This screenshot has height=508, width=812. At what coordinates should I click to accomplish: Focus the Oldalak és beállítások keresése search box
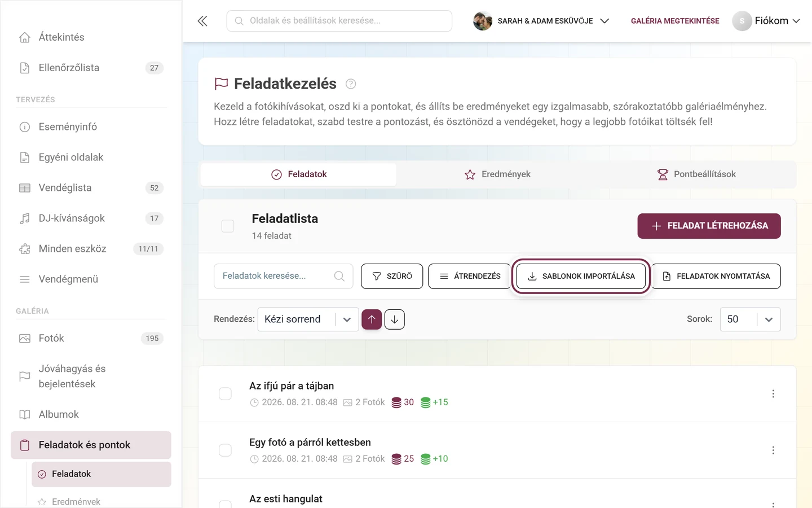point(339,21)
